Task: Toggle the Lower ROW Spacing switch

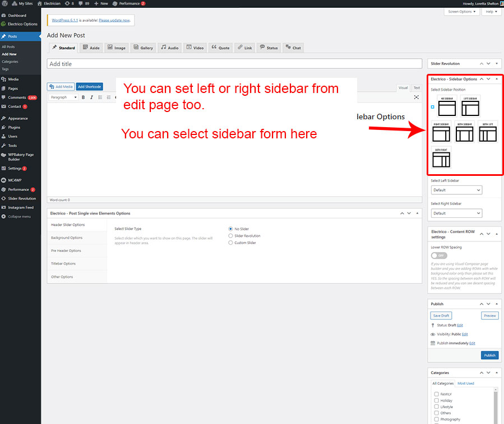Action: 439,255
